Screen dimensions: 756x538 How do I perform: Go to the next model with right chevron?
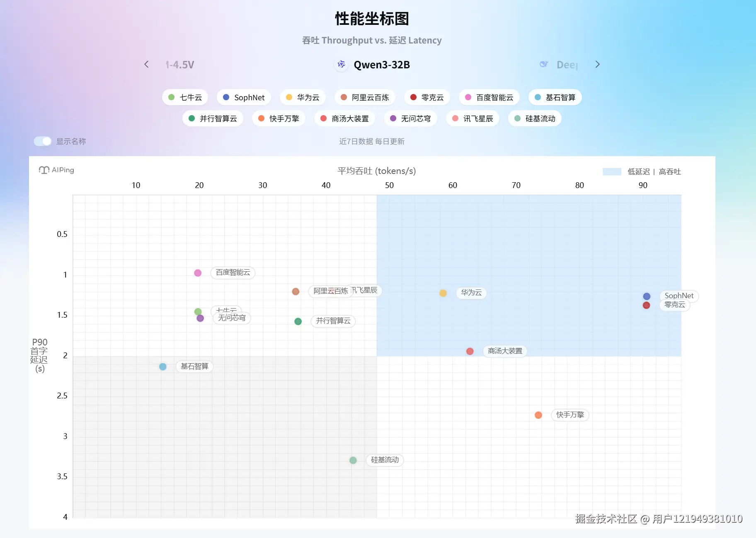(597, 64)
